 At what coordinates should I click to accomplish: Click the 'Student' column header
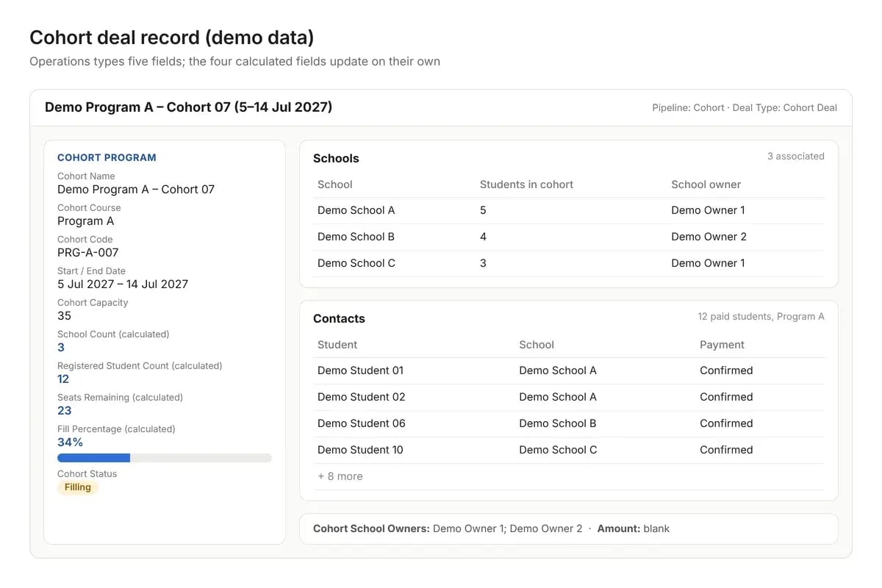click(337, 345)
